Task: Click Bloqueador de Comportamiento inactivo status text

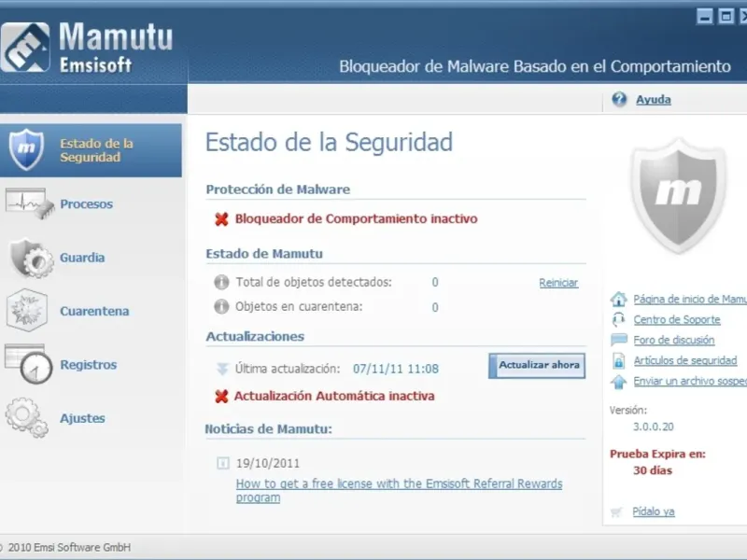Action: (x=357, y=219)
